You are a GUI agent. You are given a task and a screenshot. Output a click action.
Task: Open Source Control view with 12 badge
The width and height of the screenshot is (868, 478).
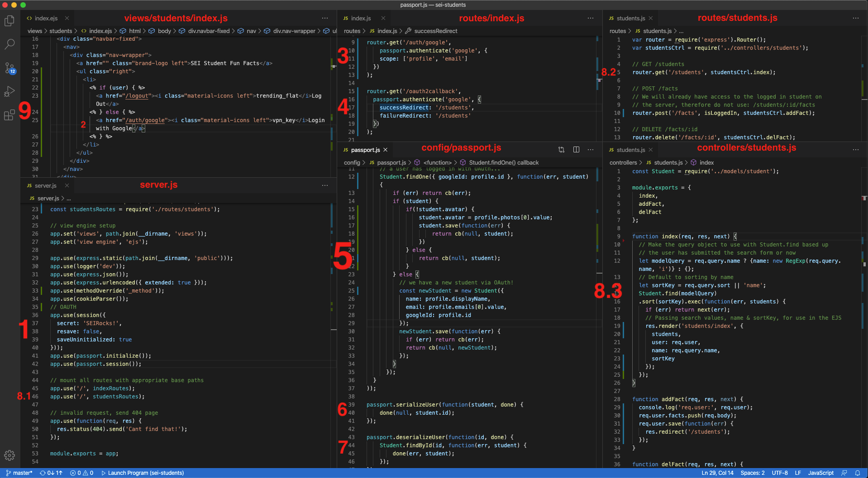[10, 68]
